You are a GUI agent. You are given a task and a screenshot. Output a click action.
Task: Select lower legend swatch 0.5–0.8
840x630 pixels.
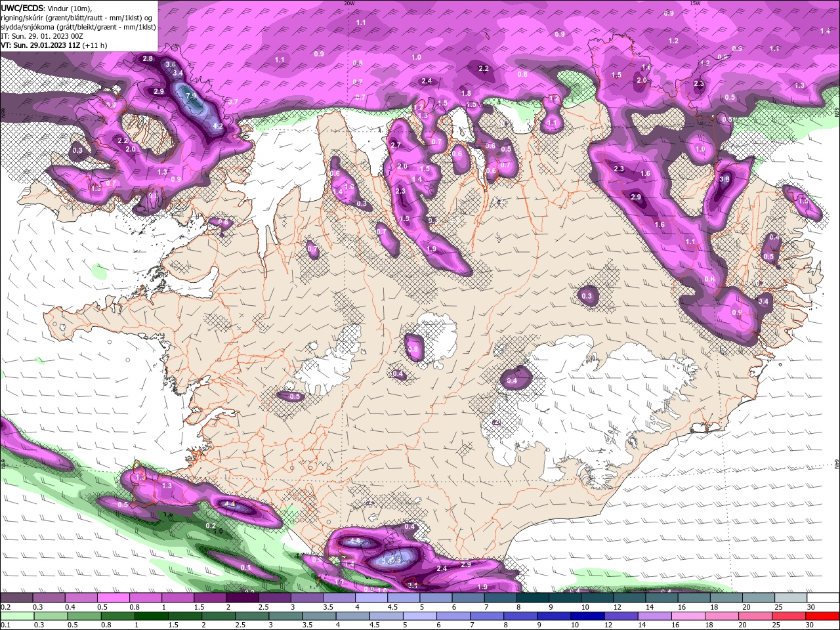tap(85, 616)
